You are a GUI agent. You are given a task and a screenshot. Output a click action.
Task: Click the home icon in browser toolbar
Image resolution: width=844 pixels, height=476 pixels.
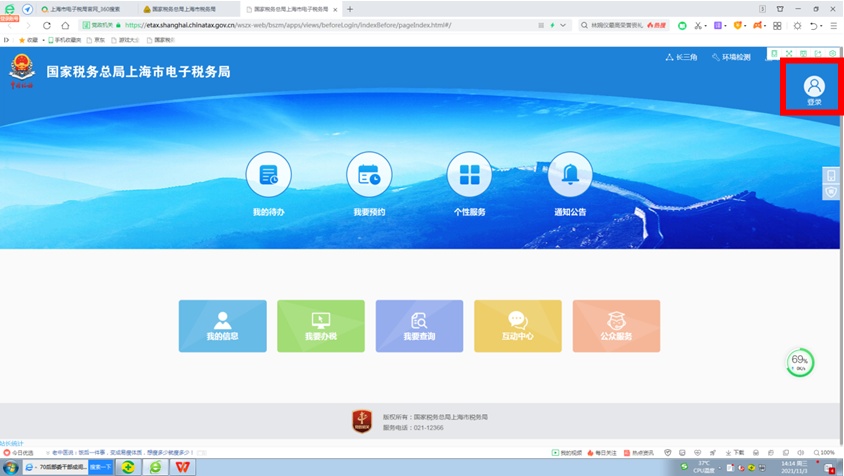(x=65, y=25)
